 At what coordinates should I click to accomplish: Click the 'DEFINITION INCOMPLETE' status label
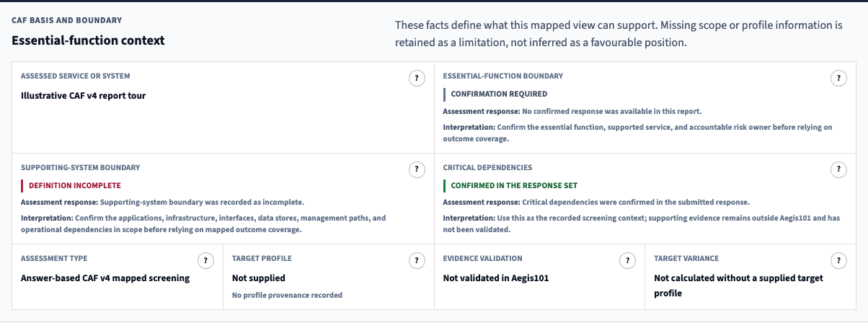(75, 185)
